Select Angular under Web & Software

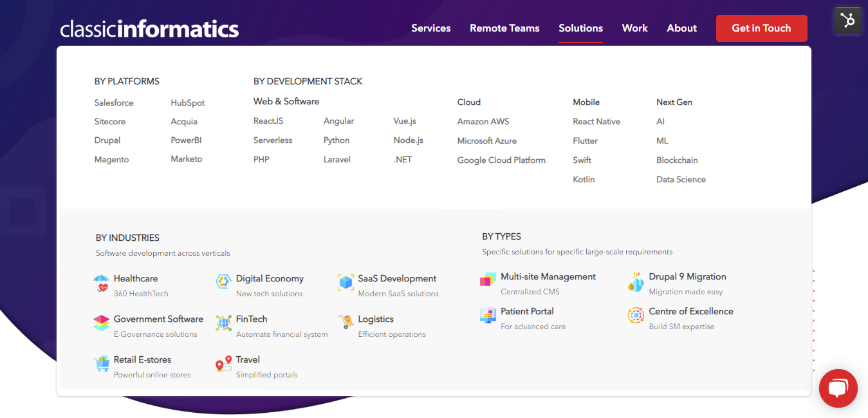(x=339, y=121)
